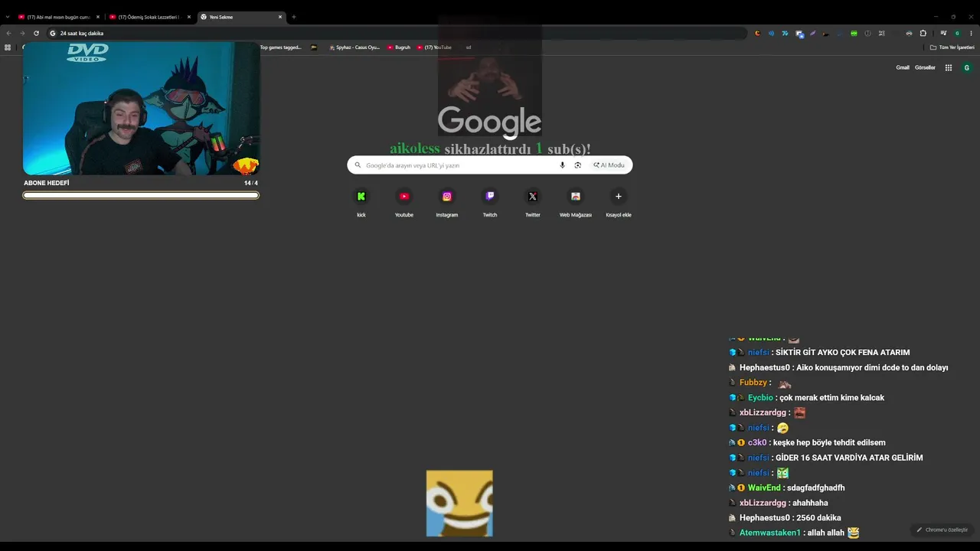
Task: Click the ABONE HEDEFİ label
Action: pos(47,184)
